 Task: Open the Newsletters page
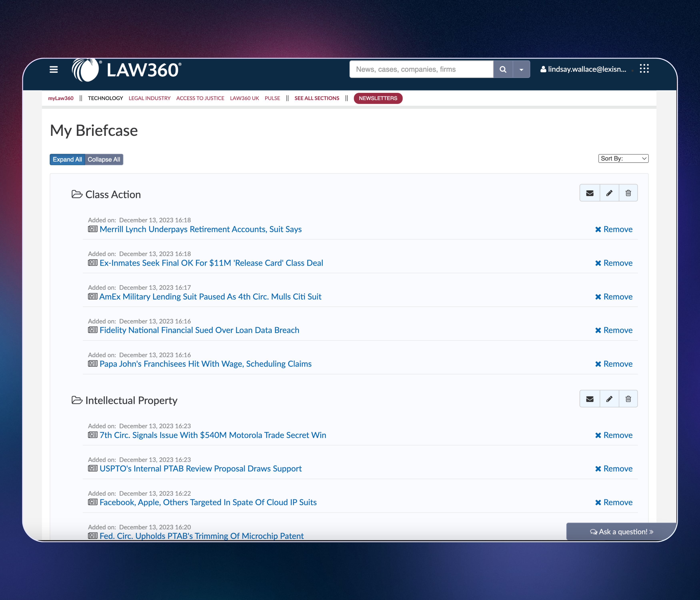tap(378, 98)
